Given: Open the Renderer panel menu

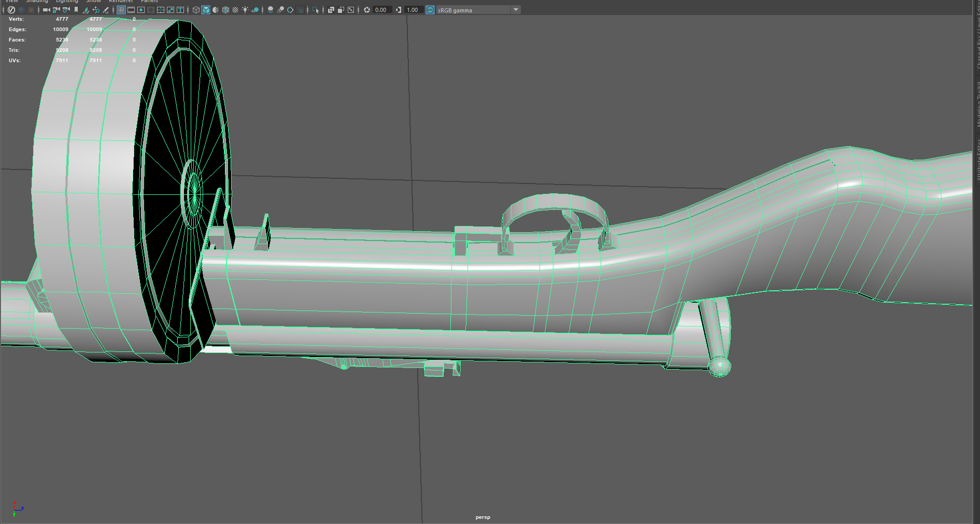Looking at the screenshot, I should (121, 2).
